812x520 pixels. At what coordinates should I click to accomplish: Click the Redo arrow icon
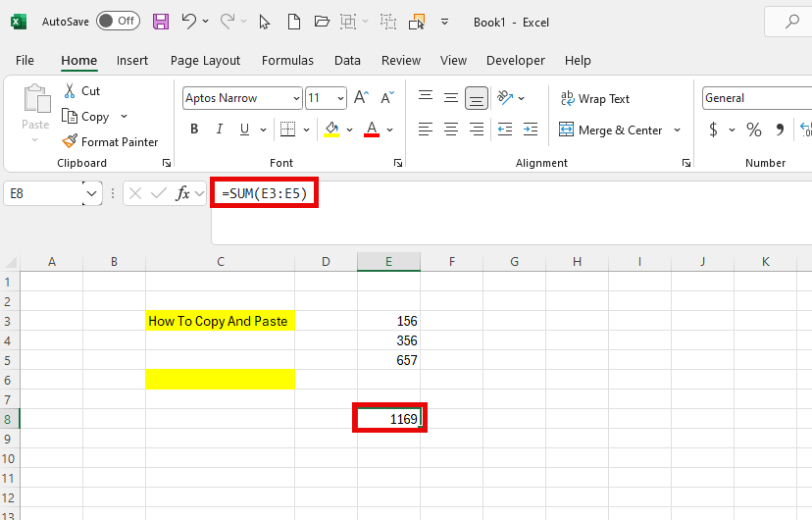pos(228,22)
